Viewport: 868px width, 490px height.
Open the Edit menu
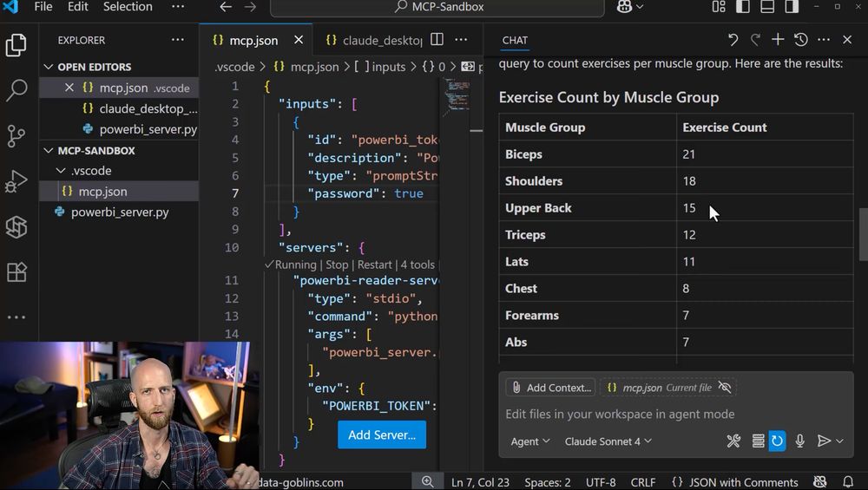(78, 7)
